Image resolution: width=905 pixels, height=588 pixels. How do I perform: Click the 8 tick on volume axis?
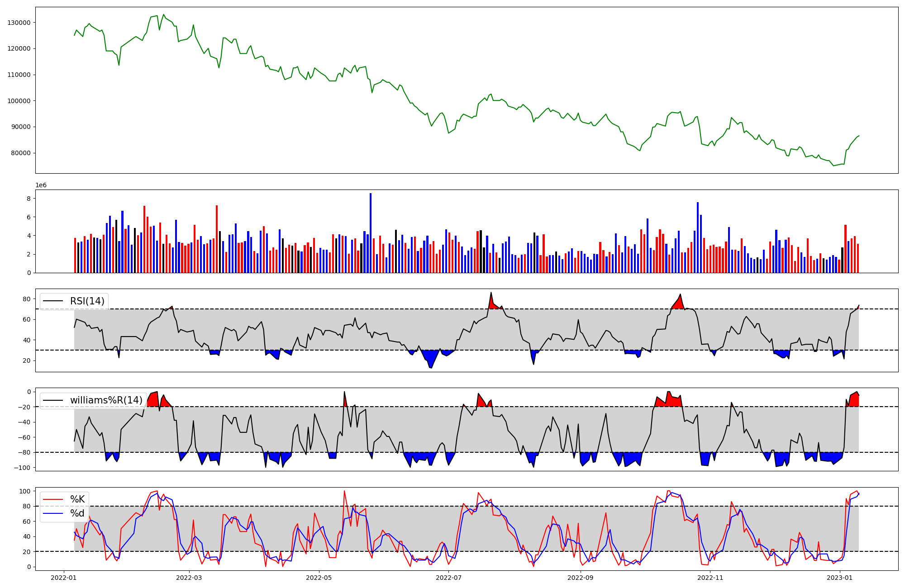click(x=29, y=199)
